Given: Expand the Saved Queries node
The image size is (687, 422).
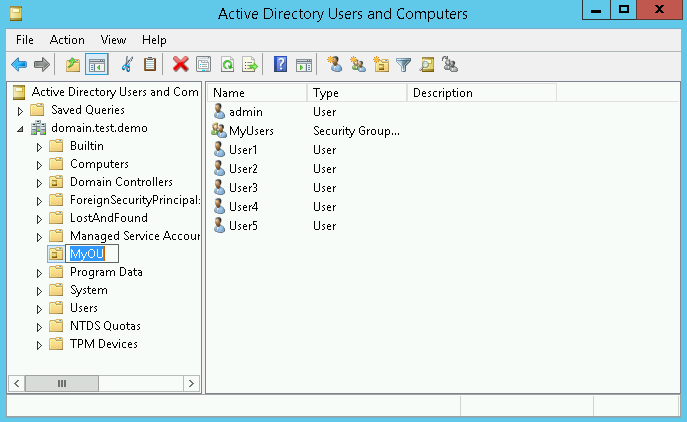Looking at the screenshot, I should click(x=20, y=111).
